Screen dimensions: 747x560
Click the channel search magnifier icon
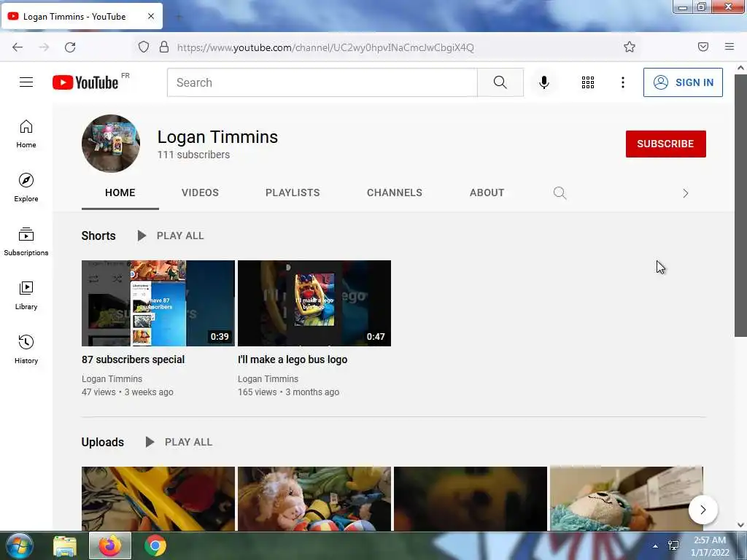click(560, 192)
